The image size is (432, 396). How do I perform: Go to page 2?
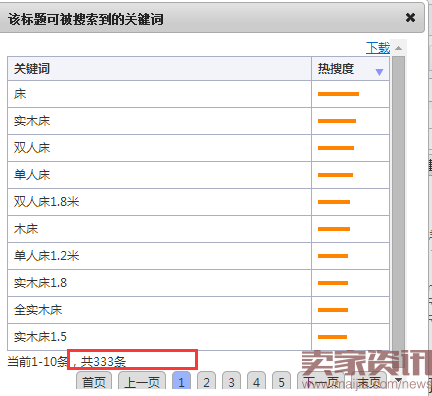click(206, 382)
